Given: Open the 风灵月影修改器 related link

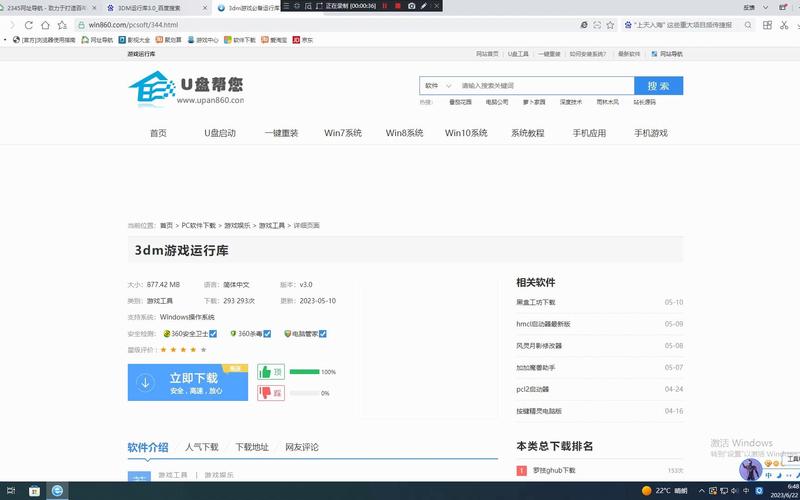Looking at the screenshot, I should tap(539, 346).
